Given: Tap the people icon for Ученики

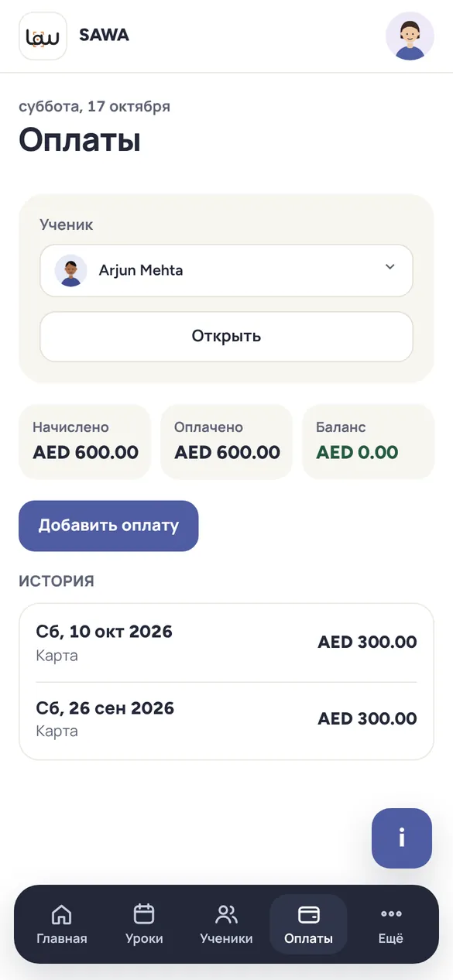Looking at the screenshot, I should tap(226, 914).
